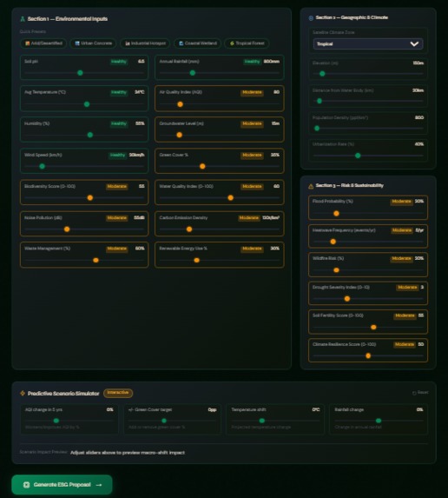Click the arrow on Generate ESG Proposal
448x498 pixels.
pyautogui.click(x=99, y=485)
